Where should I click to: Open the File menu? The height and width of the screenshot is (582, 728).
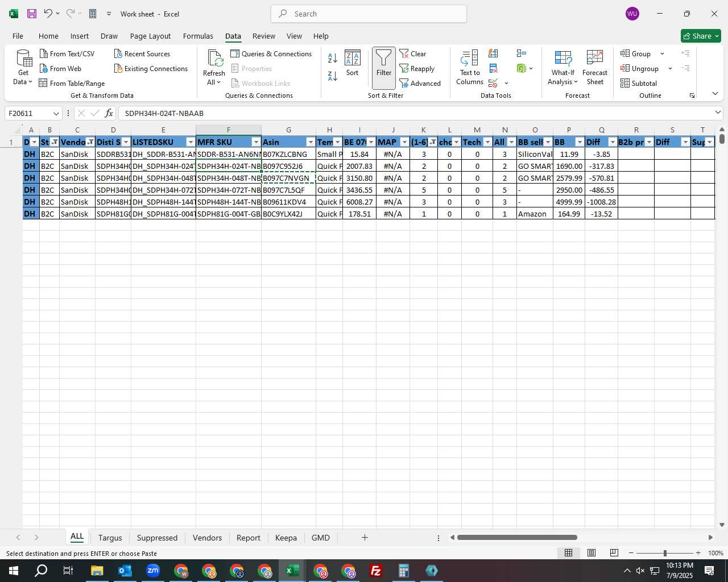pos(18,36)
